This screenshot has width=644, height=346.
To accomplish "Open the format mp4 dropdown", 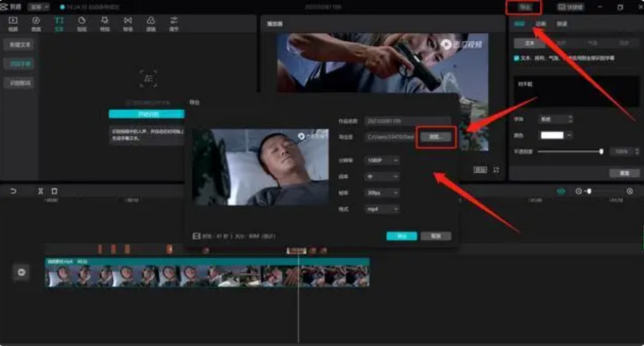I will [x=382, y=209].
